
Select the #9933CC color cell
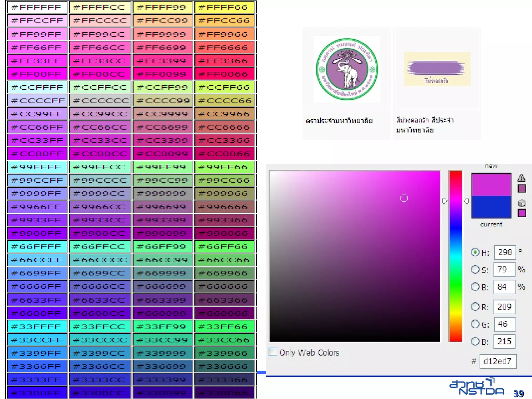click(100, 220)
